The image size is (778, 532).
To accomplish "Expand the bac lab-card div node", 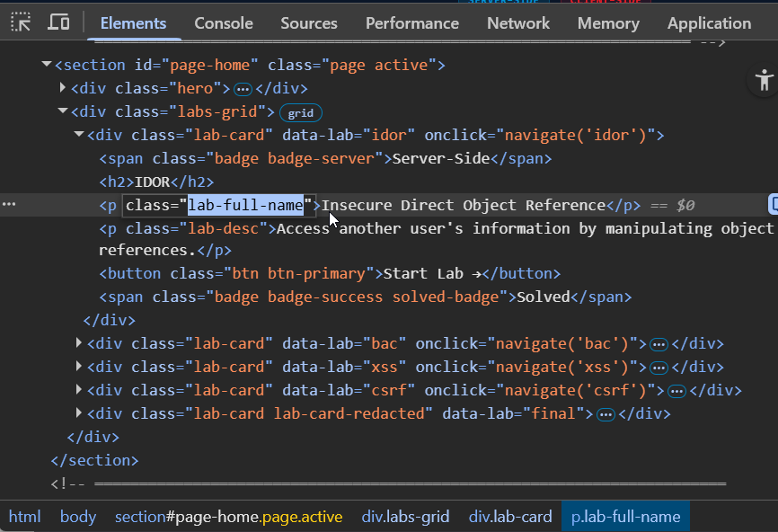I will click(78, 343).
